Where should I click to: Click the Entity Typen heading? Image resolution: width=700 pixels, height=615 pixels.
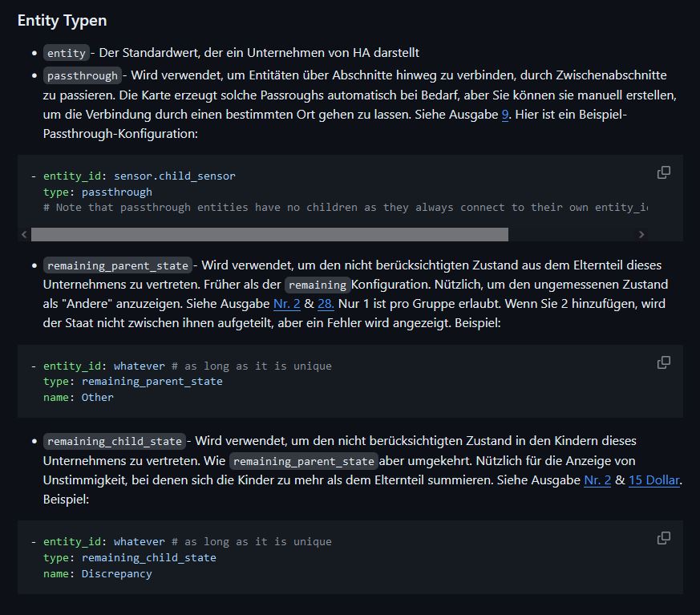click(62, 21)
